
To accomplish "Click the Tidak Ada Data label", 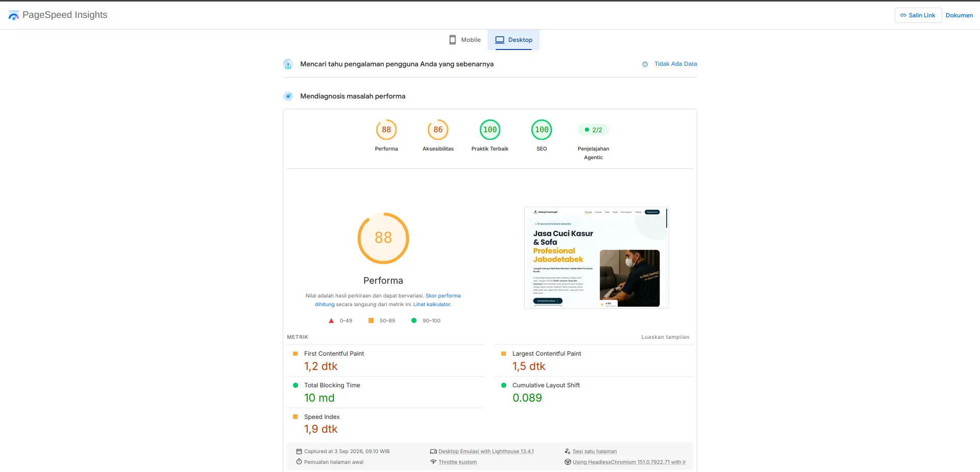I will point(675,64).
